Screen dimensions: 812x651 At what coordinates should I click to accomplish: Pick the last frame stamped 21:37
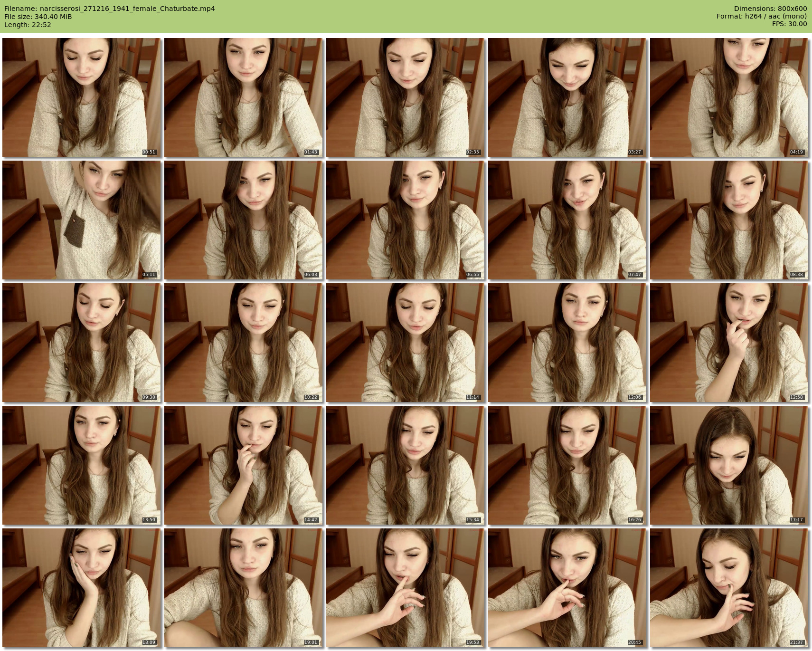click(729, 588)
